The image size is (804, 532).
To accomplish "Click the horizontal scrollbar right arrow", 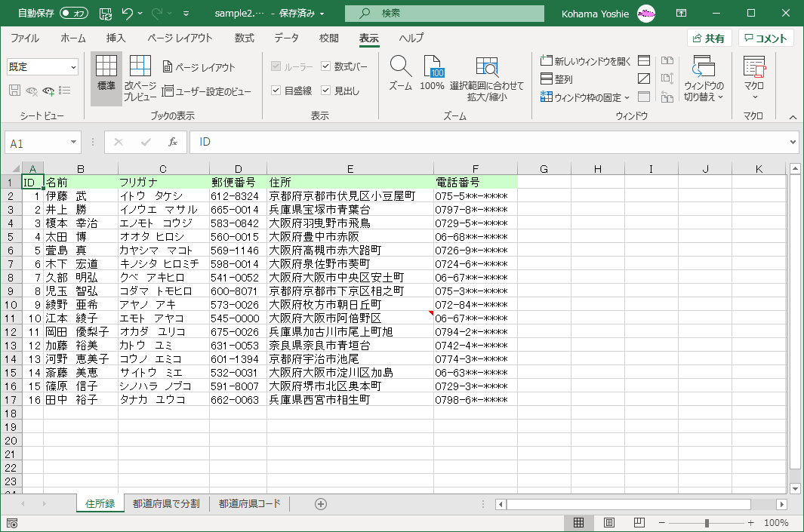I will (781, 504).
